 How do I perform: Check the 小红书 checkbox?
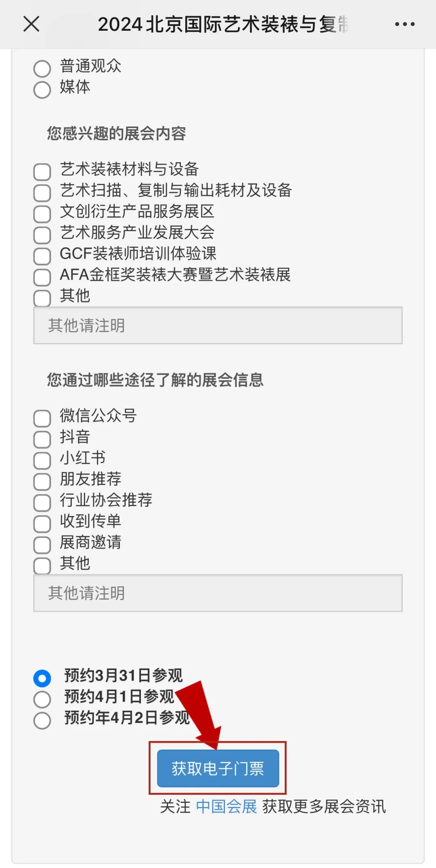(42, 460)
